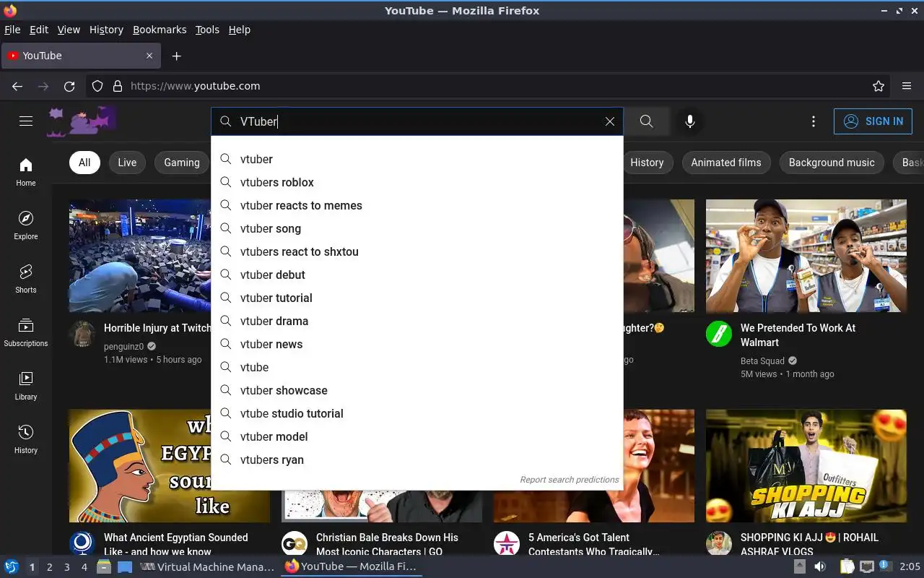Choose the 'vtuber showcase' suggestion
Screen dimensions: 924x578
pos(417,390)
